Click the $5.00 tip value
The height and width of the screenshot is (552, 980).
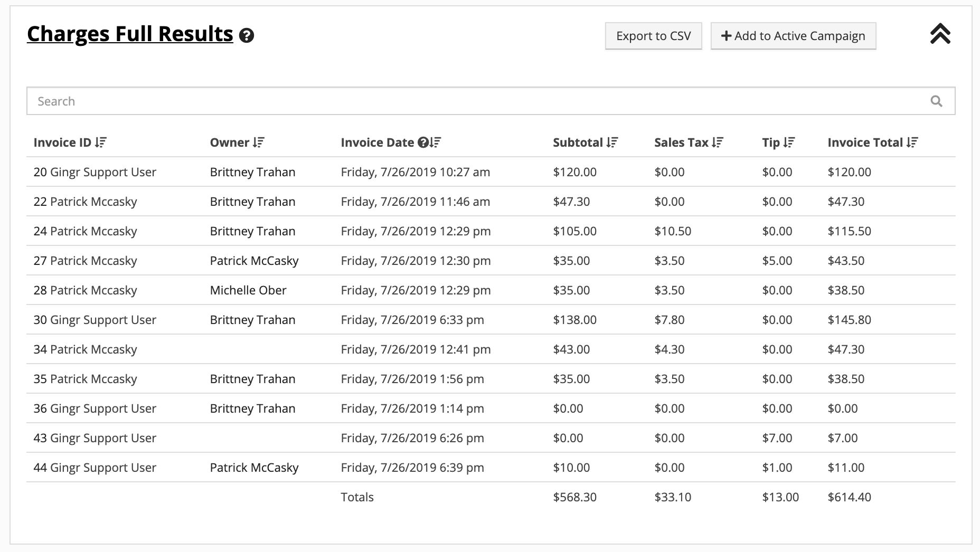coord(777,261)
